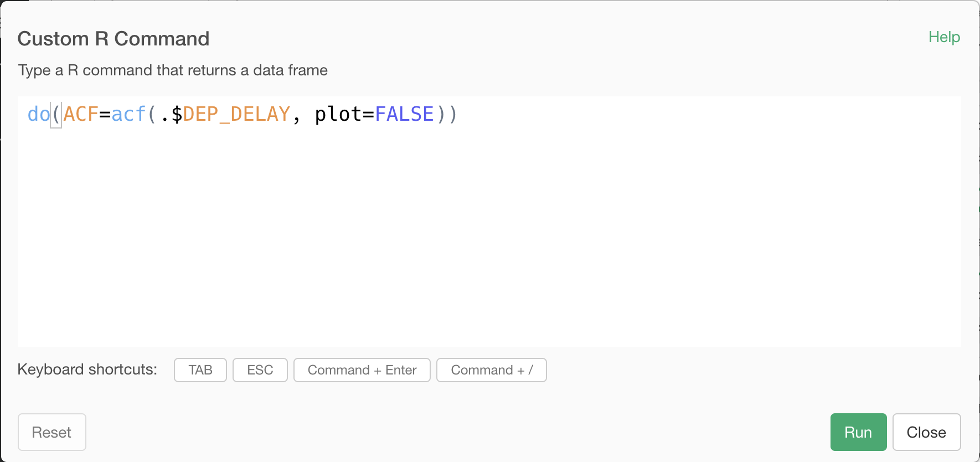Image resolution: width=980 pixels, height=462 pixels.
Task: Click the FALSE value in code
Action: tap(405, 114)
